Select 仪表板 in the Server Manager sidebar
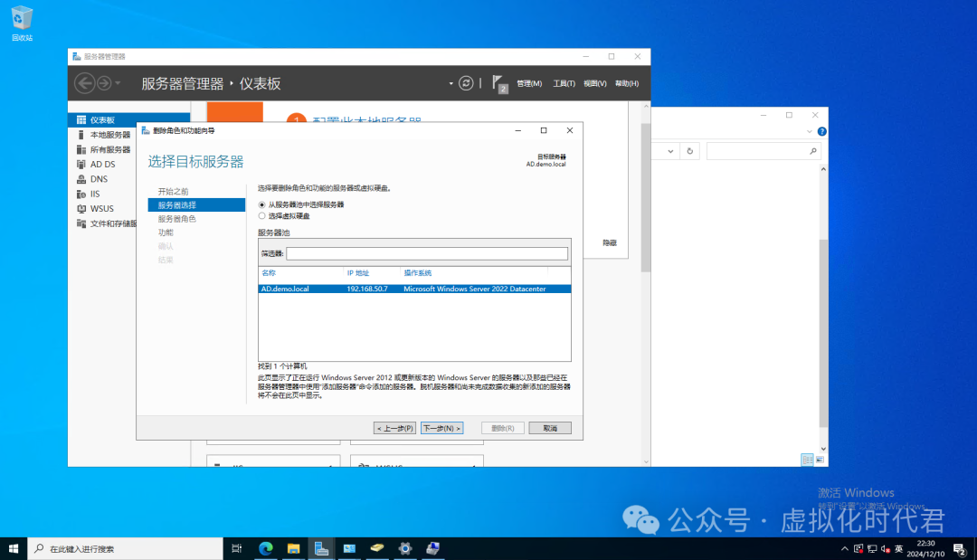This screenshot has width=977, height=560. click(x=129, y=119)
